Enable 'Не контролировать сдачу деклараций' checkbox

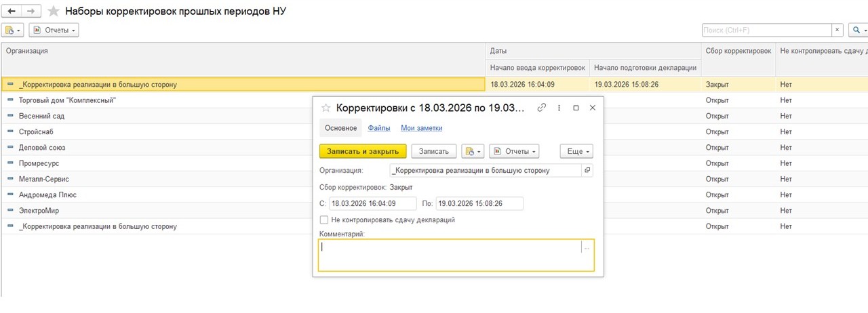point(324,220)
